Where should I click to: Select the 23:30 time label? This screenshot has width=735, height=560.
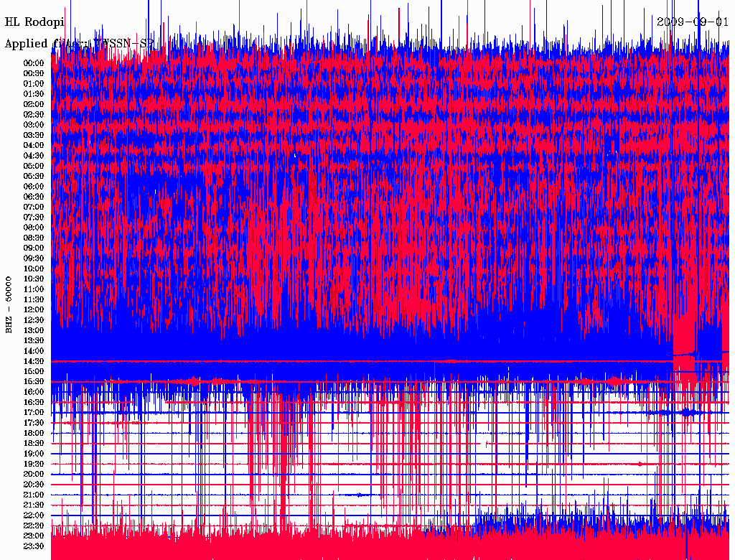click(x=34, y=546)
